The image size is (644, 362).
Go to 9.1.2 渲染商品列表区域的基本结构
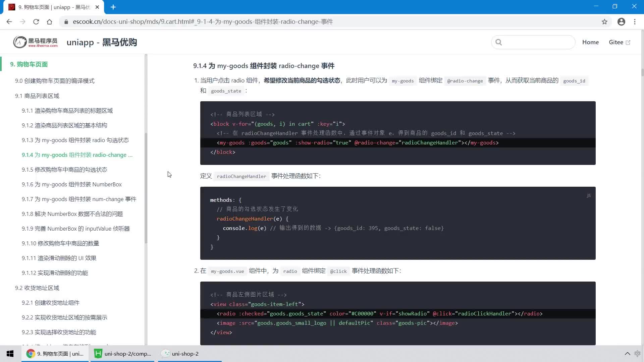click(x=64, y=125)
